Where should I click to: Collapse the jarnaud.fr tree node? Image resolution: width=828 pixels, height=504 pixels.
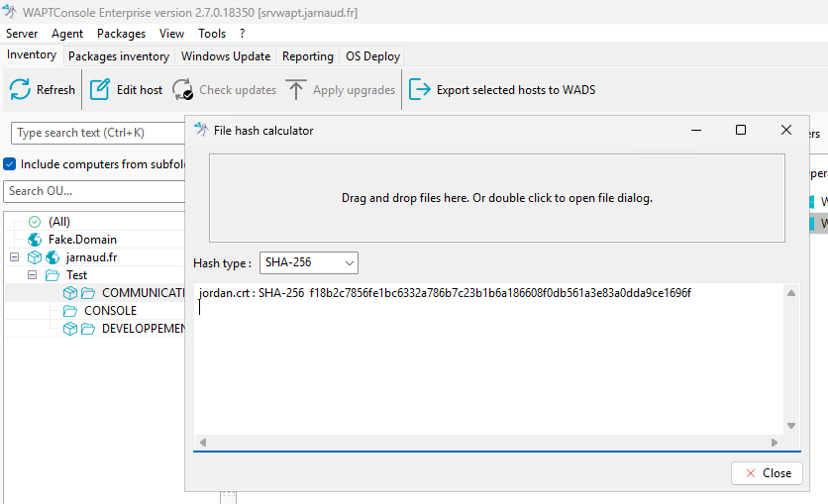(14, 257)
